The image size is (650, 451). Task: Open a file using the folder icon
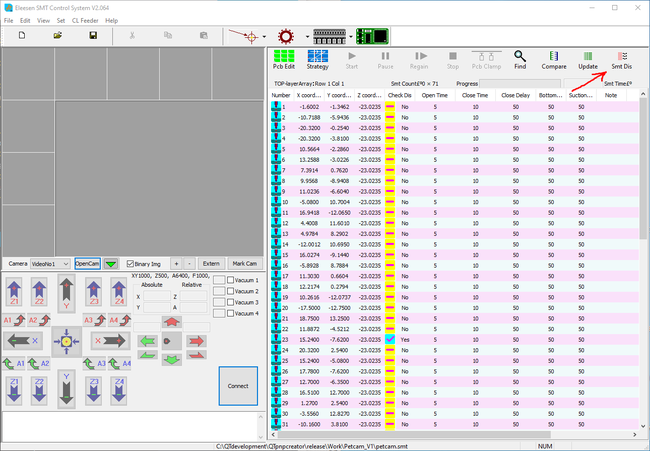click(x=58, y=36)
